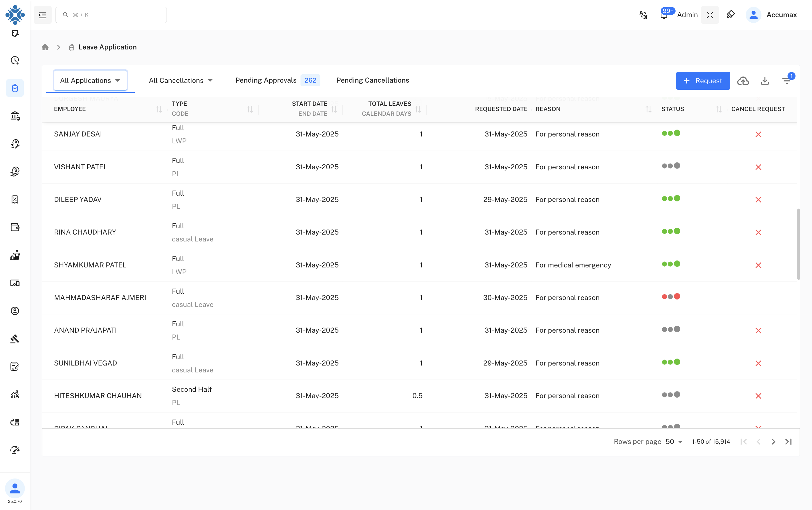Cancel Sanjay Desai's request via red X

[x=758, y=134]
